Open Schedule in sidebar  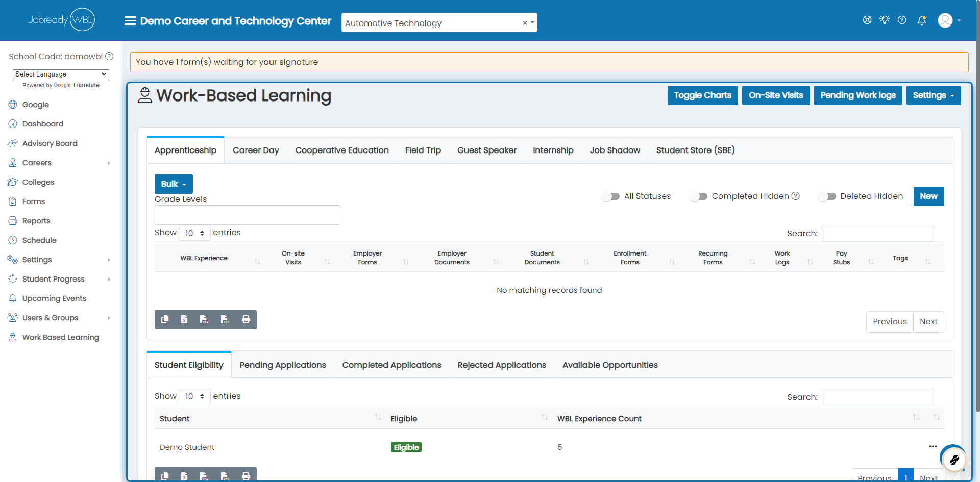point(39,240)
